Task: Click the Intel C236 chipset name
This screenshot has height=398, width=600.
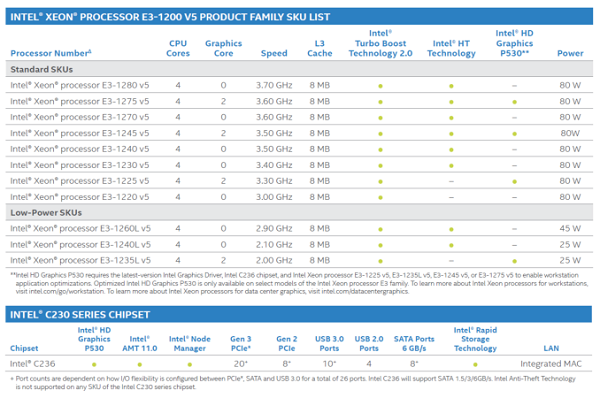Action: (33, 364)
